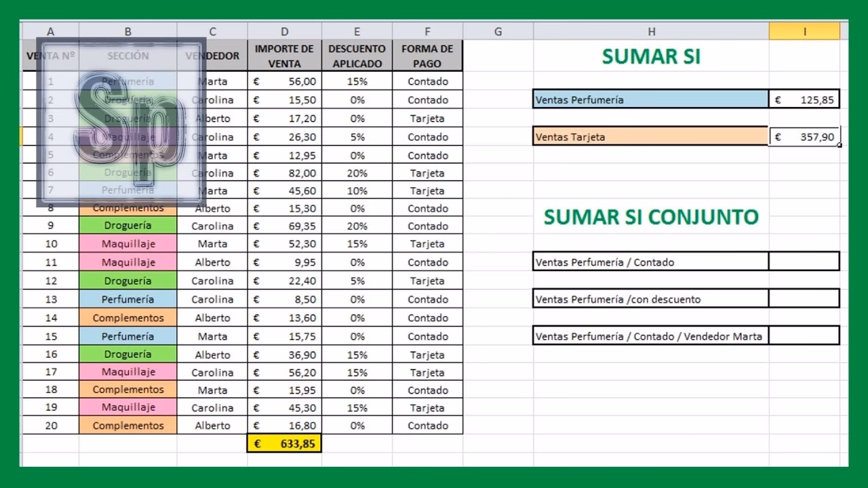
Task: Click the Ventas Perfumería / Contado / Vendedor Marta cell
Action: point(650,335)
